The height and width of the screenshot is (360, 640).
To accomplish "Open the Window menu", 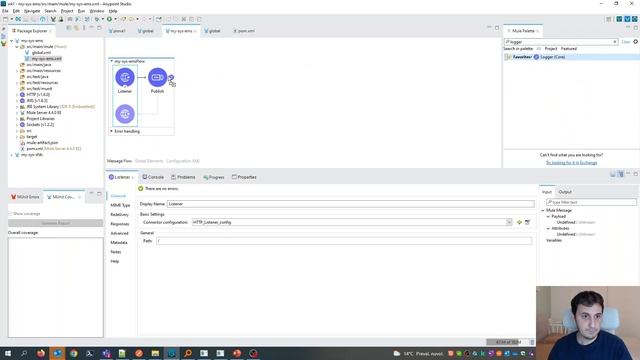I will (97, 11).
